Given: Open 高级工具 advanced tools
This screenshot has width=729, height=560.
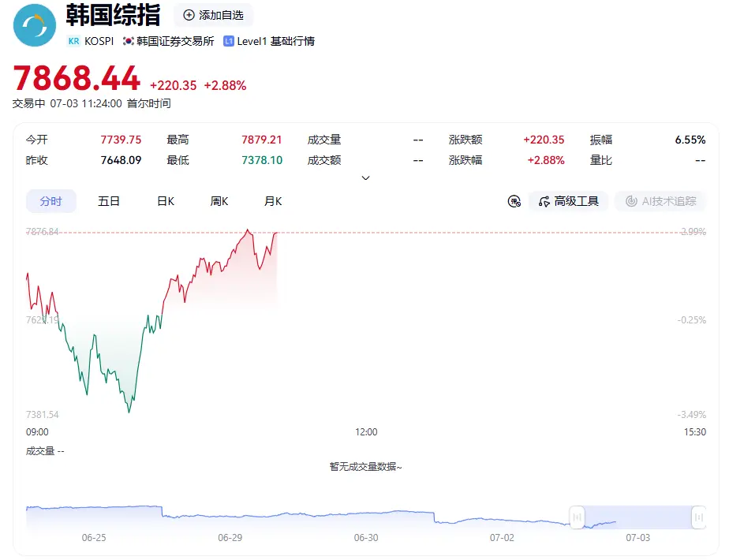Looking at the screenshot, I should (x=568, y=201).
